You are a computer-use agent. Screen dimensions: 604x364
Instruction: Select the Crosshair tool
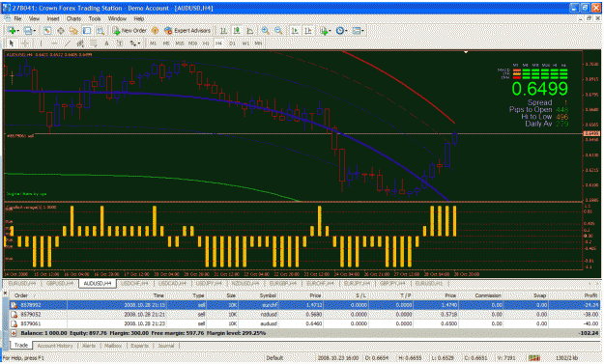click(x=25, y=43)
